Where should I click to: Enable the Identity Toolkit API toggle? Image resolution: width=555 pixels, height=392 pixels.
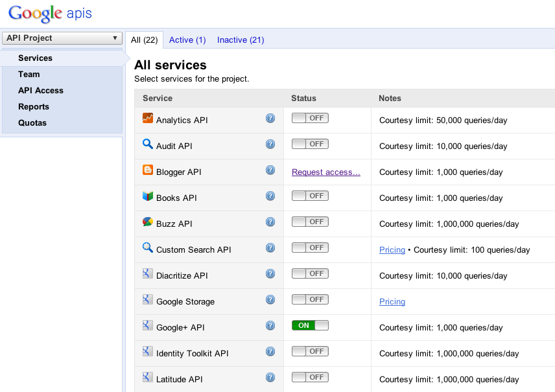click(310, 351)
